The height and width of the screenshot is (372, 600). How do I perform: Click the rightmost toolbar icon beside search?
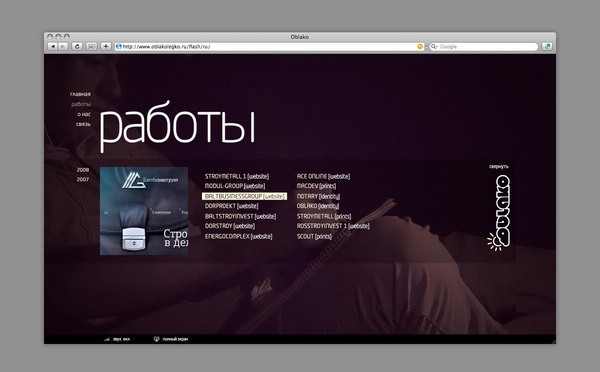point(547,46)
